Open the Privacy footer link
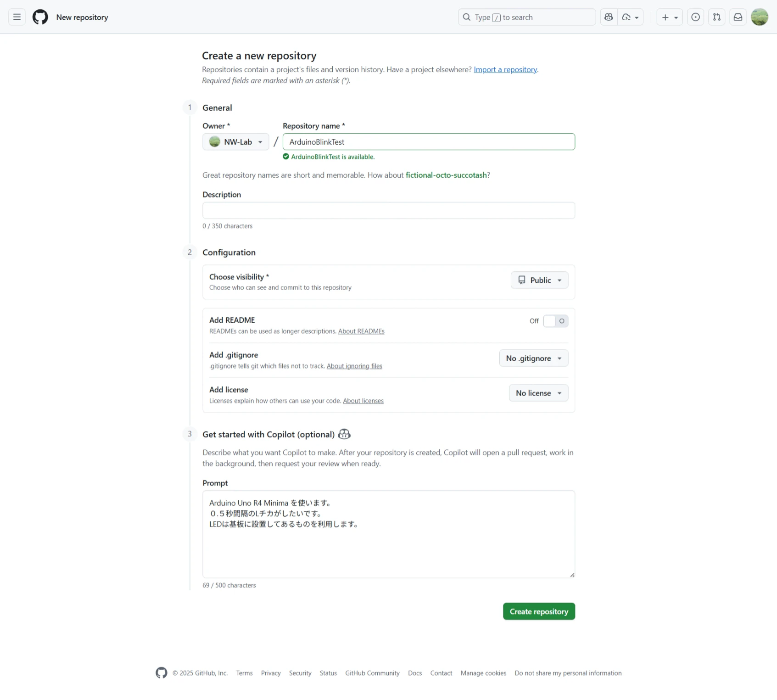The height and width of the screenshot is (700, 777). click(x=271, y=673)
